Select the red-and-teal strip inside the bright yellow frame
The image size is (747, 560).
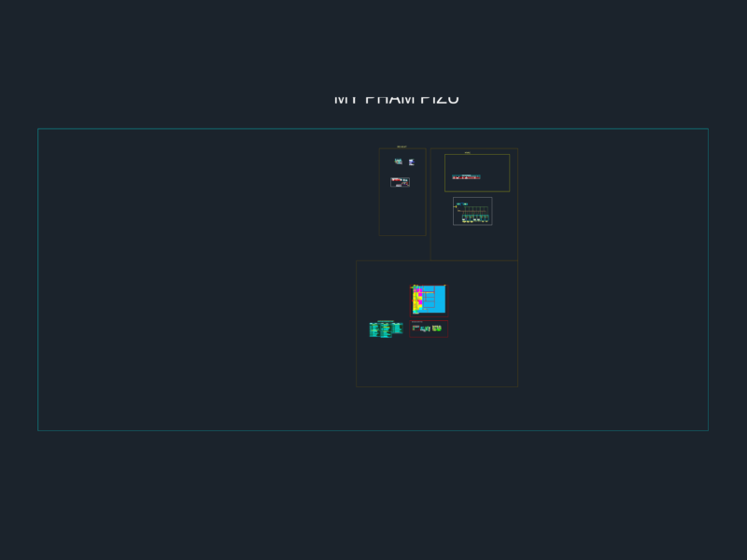click(x=466, y=177)
